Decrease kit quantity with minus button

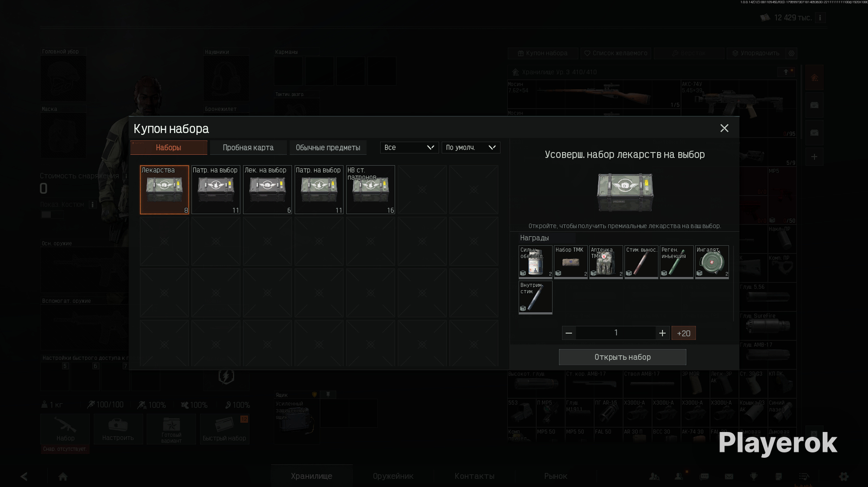[569, 333]
